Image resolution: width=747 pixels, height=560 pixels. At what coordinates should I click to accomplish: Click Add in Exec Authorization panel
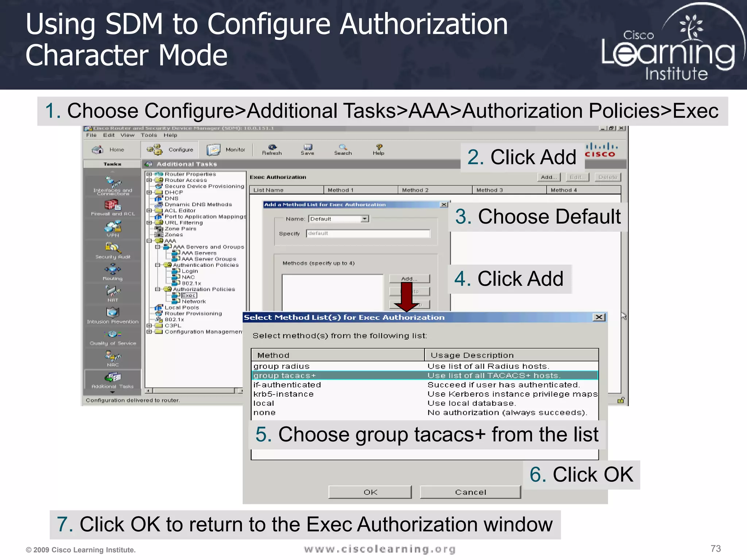549,177
